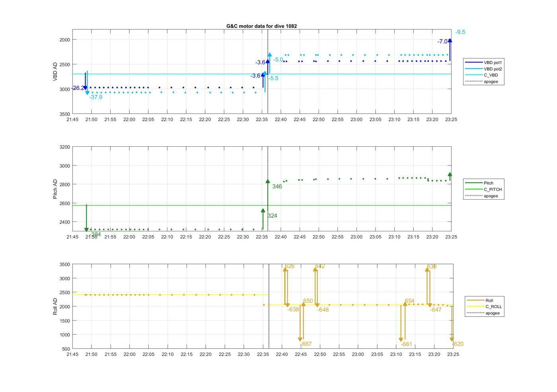Click the '-638' roll annotation
The height and width of the screenshot is (392, 557).
click(x=293, y=309)
